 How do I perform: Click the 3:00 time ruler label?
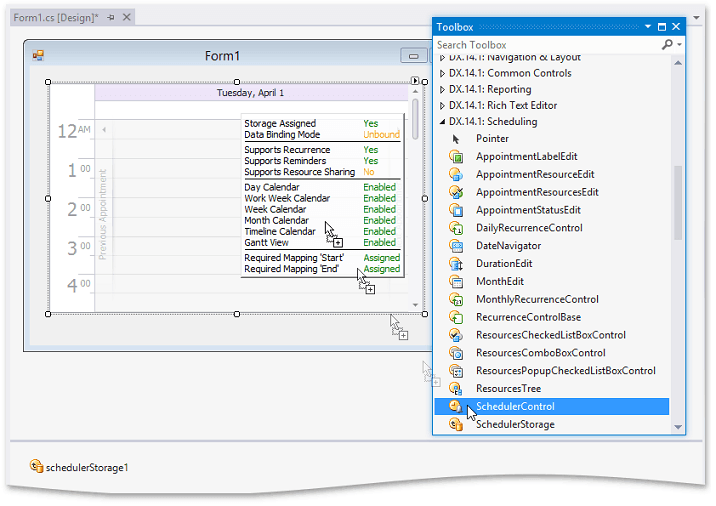point(79,248)
